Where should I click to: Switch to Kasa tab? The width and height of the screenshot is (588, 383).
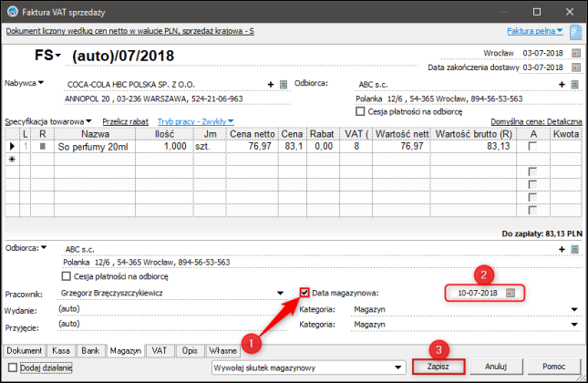tap(61, 351)
